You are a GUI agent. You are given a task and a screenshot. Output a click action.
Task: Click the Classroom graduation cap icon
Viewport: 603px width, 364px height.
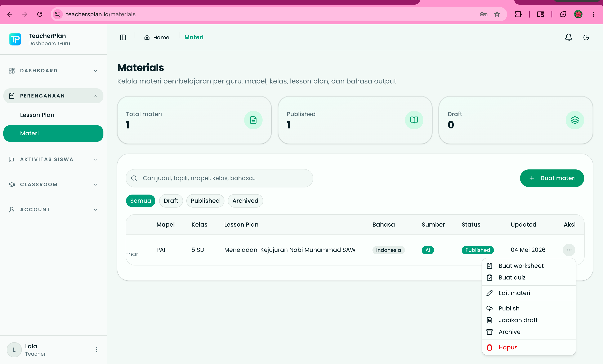[x=12, y=185]
